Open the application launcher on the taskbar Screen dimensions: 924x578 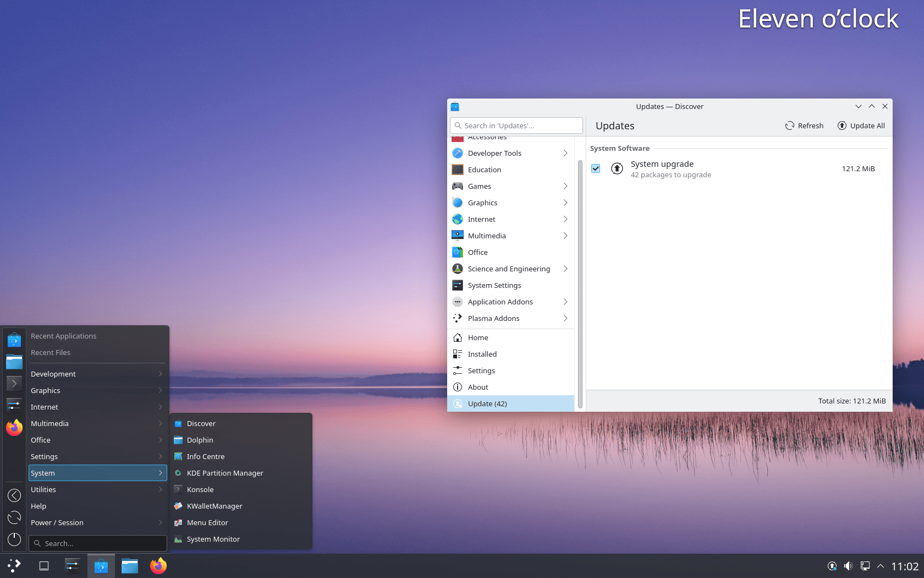14,565
